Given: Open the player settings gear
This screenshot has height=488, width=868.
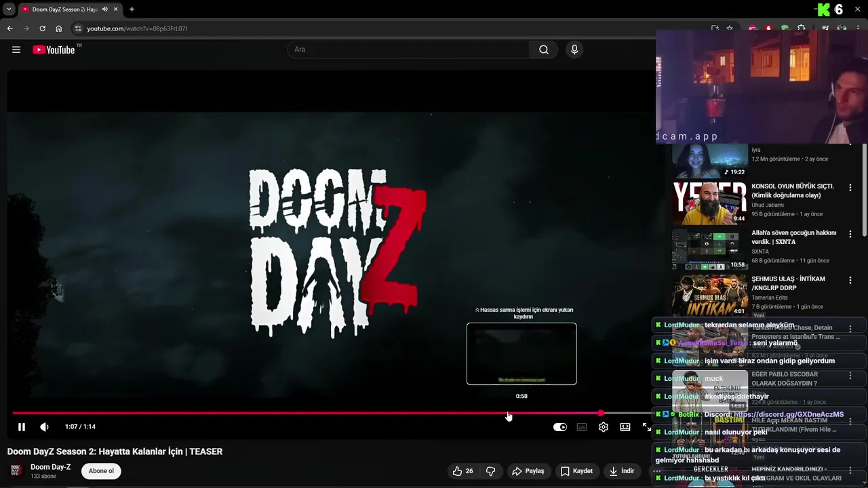Looking at the screenshot, I should (604, 427).
